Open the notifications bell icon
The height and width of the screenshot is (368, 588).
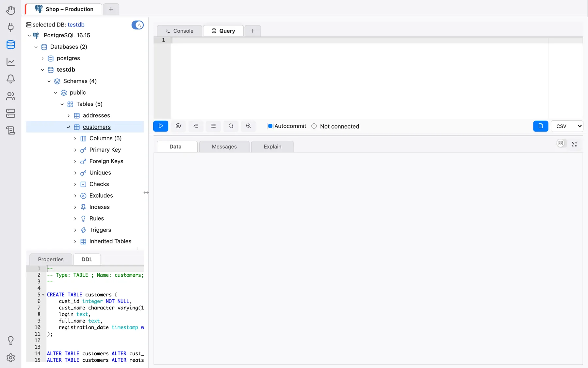coord(10,79)
